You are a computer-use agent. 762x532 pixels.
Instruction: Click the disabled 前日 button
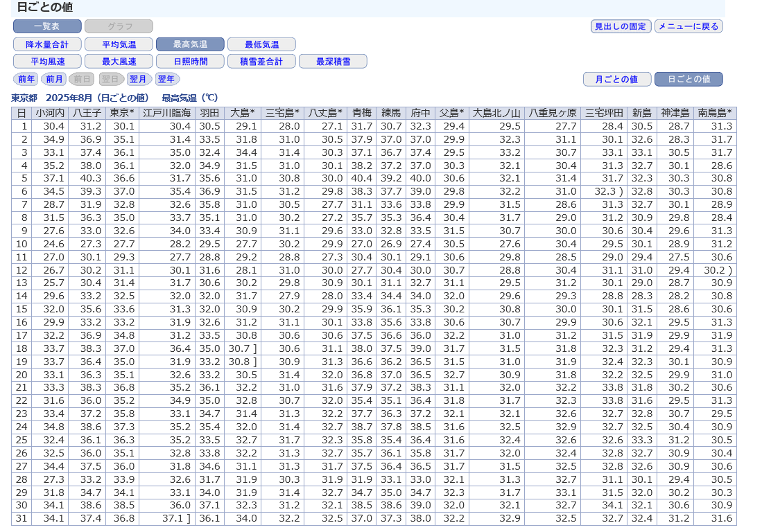tap(82, 79)
